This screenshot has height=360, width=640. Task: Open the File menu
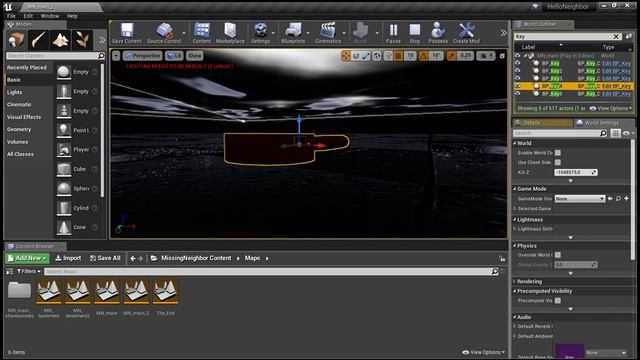(x=11, y=16)
